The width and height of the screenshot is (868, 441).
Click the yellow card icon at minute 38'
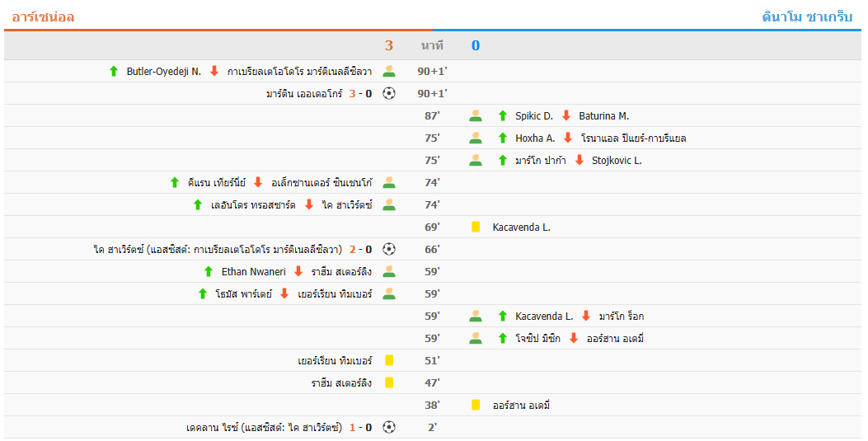click(x=476, y=405)
